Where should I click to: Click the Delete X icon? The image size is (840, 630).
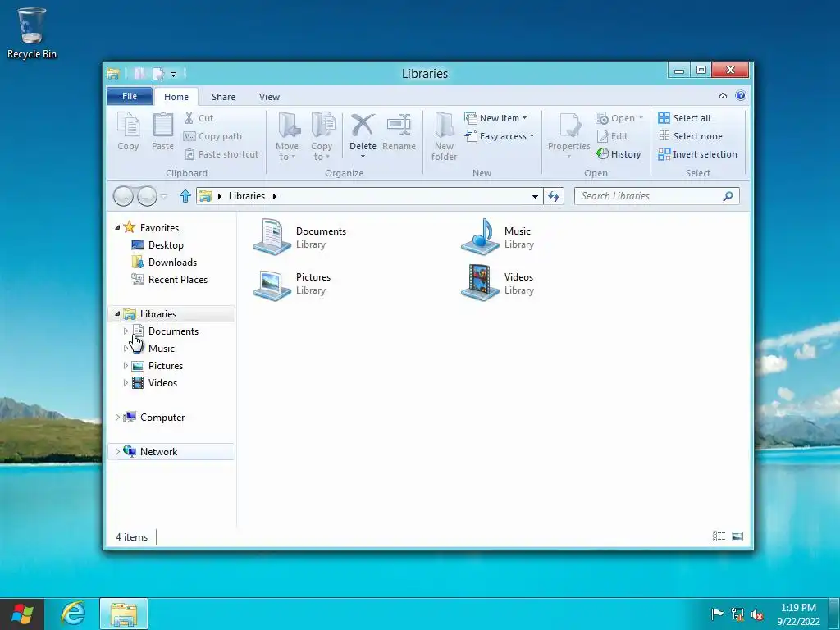tap(363, 125)
